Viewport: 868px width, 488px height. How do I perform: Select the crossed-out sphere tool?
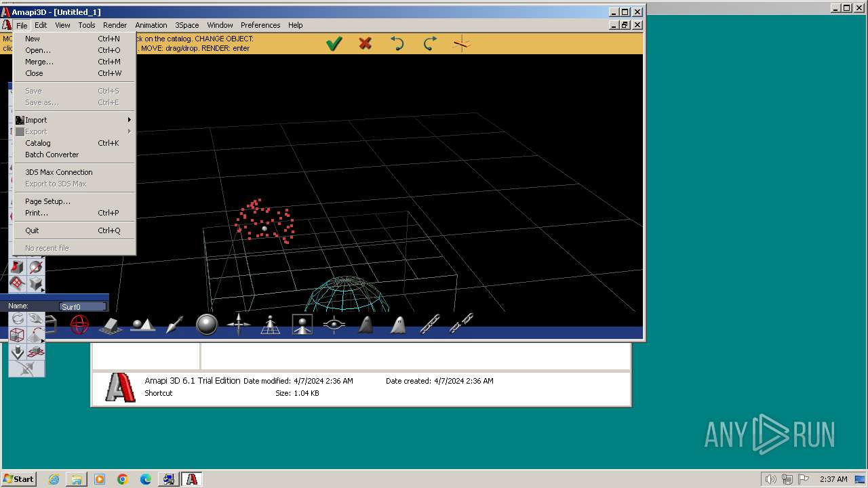tap(36, 266)
